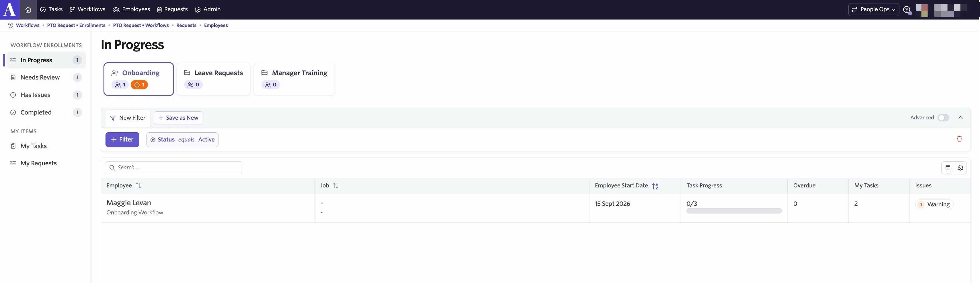
Task: Click the app logo letter A
Action: pos(9,9)
